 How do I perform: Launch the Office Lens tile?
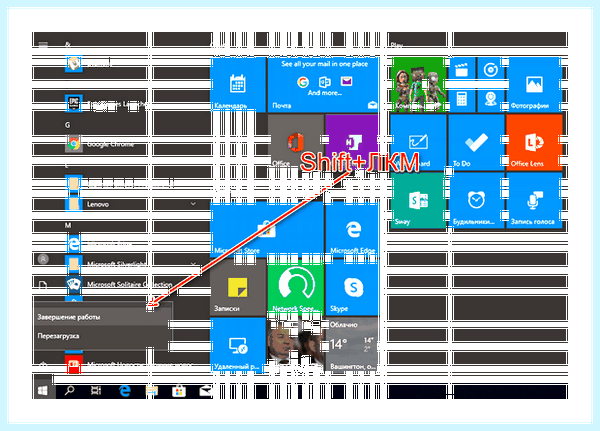(x=534, y=142)
